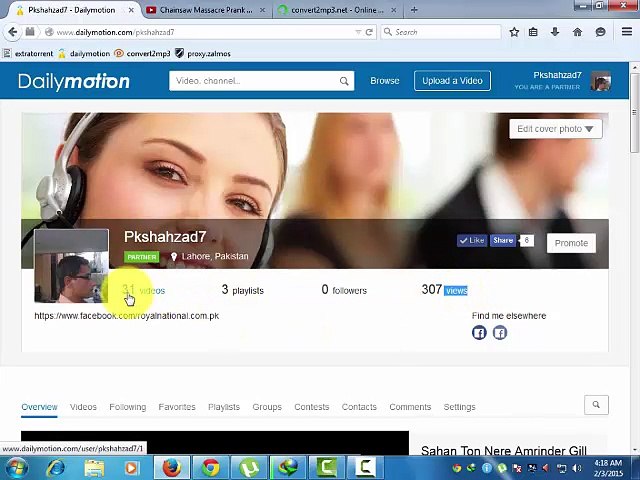Click the Facebook Like button
640x480 pixels.
click(472, 240)
